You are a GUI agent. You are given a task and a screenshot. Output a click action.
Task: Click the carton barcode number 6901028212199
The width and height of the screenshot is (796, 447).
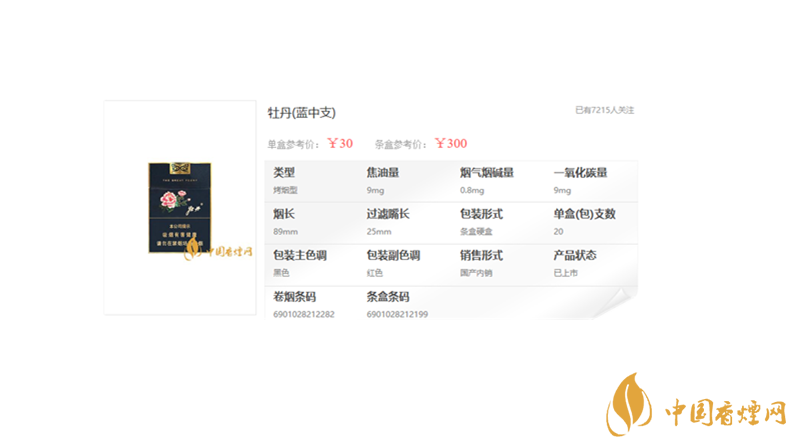coord(397,314)
